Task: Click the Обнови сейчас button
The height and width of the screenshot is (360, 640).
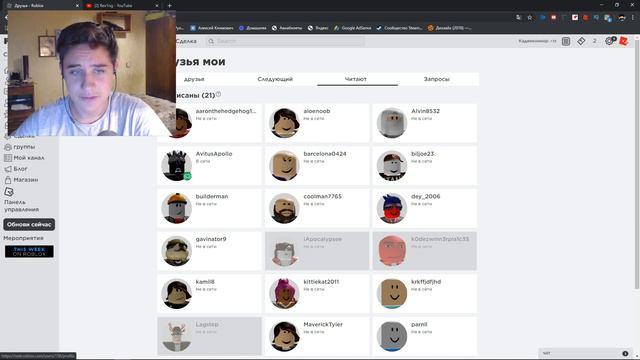Action: pos(29,224)
